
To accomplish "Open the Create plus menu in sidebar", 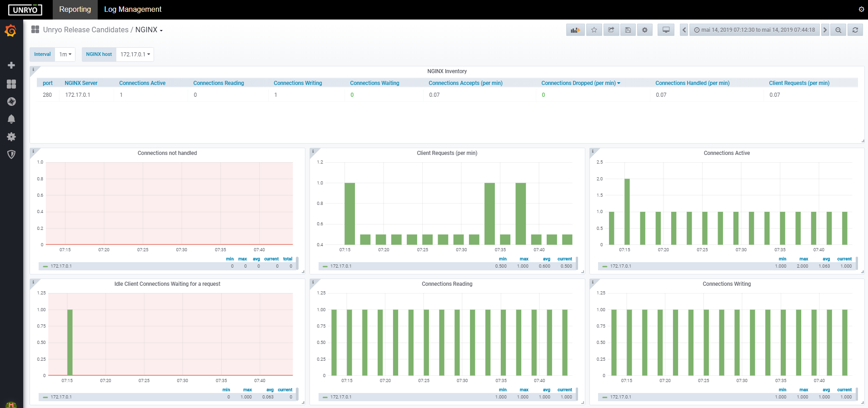I will [11, 65].
